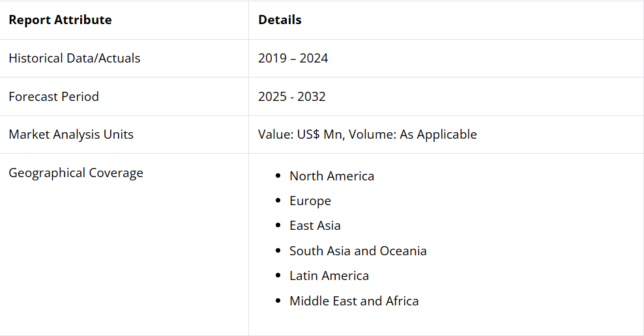Click the Europe list item
Viewport: 644px width, 336px height.
point(310,201)
